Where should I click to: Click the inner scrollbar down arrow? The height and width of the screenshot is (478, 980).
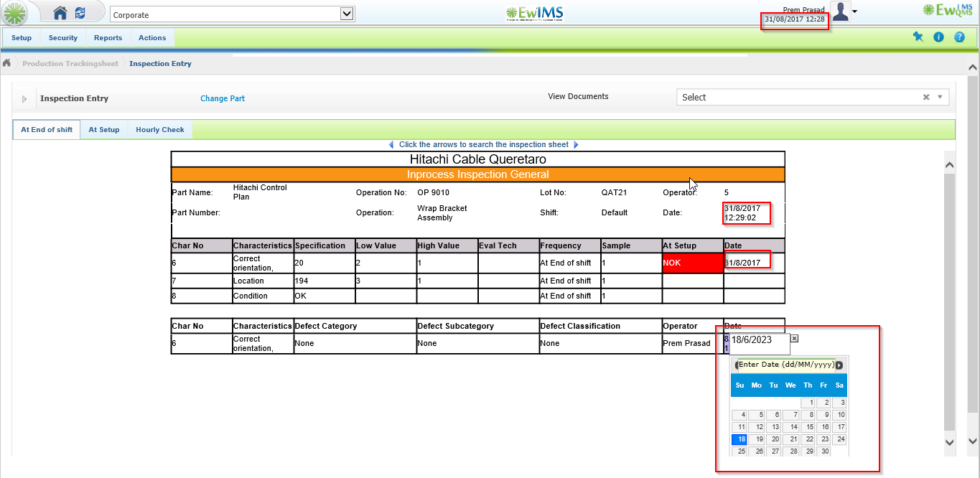click(949, 442)
